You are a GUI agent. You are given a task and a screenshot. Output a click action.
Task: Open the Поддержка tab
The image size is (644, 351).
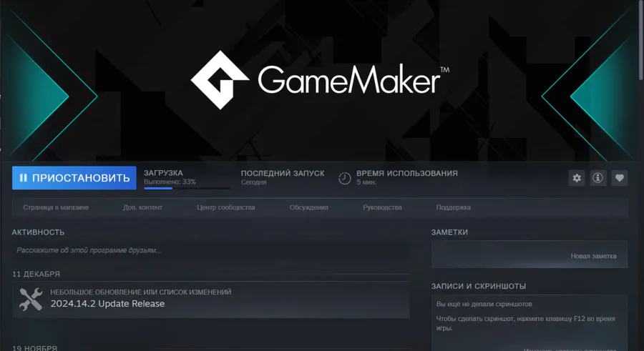[x=454, y=207]
